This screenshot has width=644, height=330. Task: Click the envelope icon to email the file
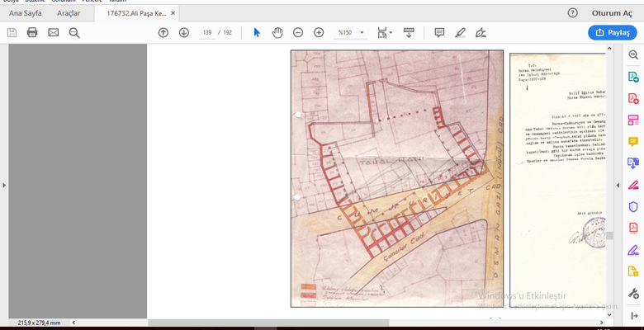click(54, 32)
